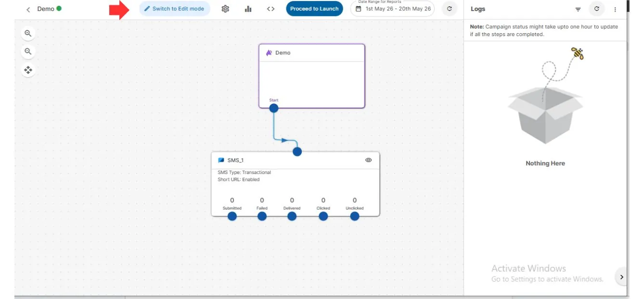Screen dimensions: 644x299
Task: Click Switch to Edit mode button
Action: click(175, 9)
